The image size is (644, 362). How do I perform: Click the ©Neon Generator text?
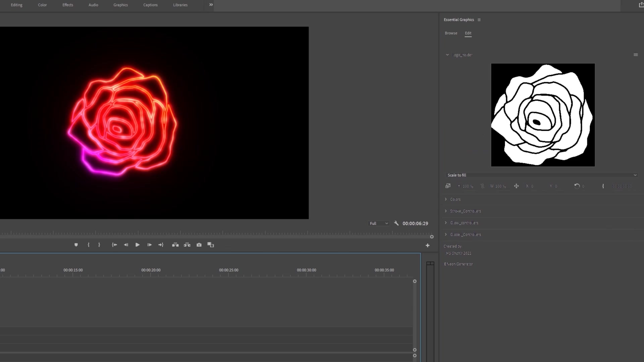[x=458, y=264]
